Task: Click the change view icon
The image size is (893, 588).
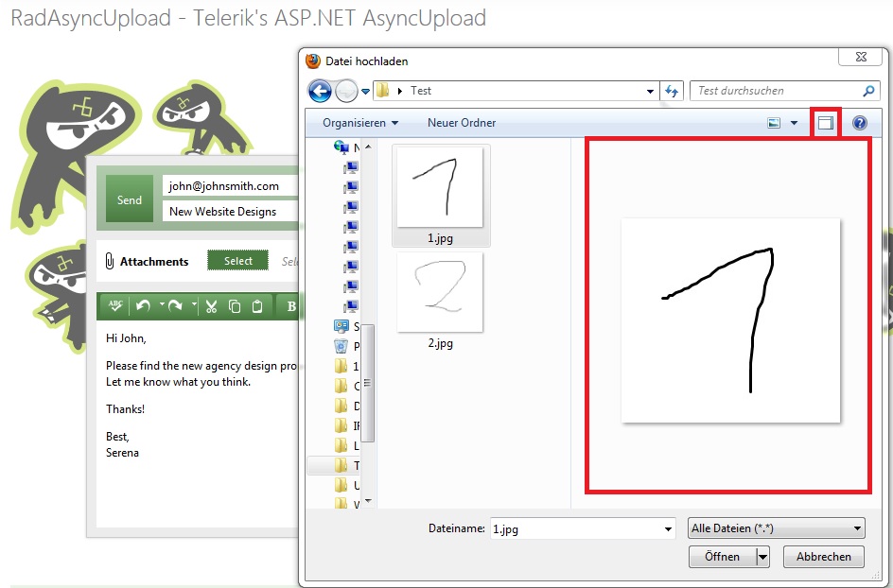Action: tap(774, 123)
